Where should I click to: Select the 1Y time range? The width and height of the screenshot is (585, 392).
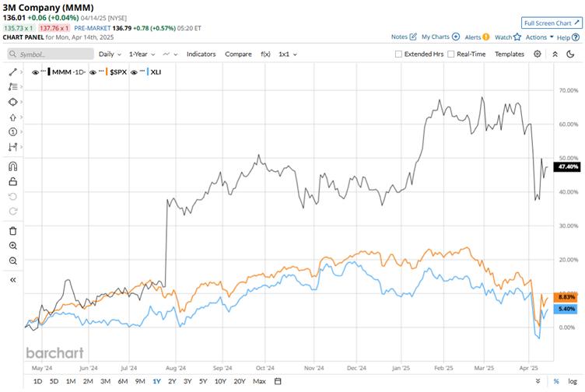click(x=156, y=381)
